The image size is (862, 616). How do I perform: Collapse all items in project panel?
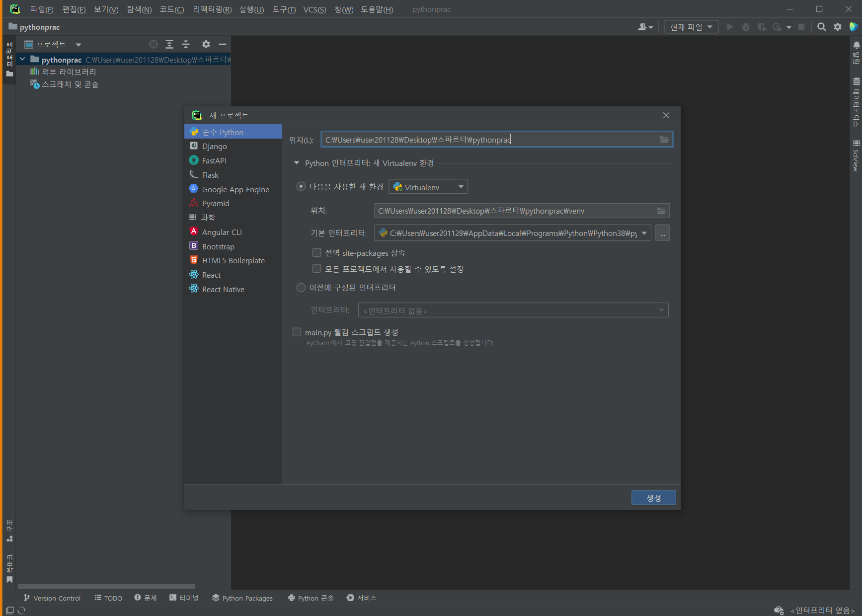pyautogui.click(x=186, y=44)
